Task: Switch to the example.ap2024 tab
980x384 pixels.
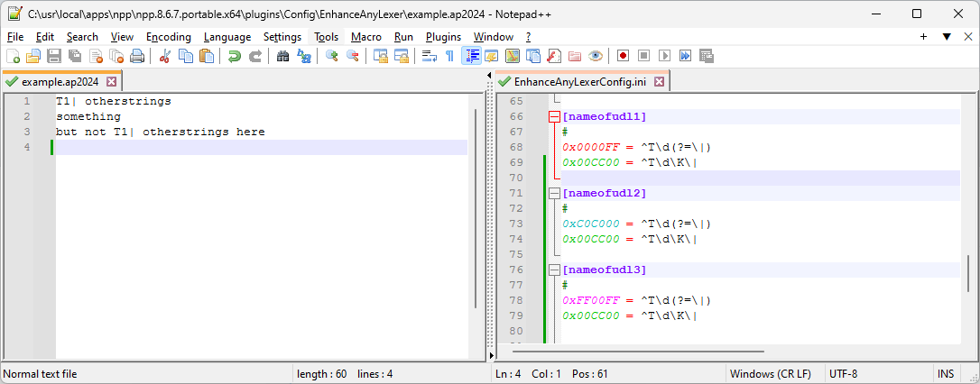Action: 60,82
